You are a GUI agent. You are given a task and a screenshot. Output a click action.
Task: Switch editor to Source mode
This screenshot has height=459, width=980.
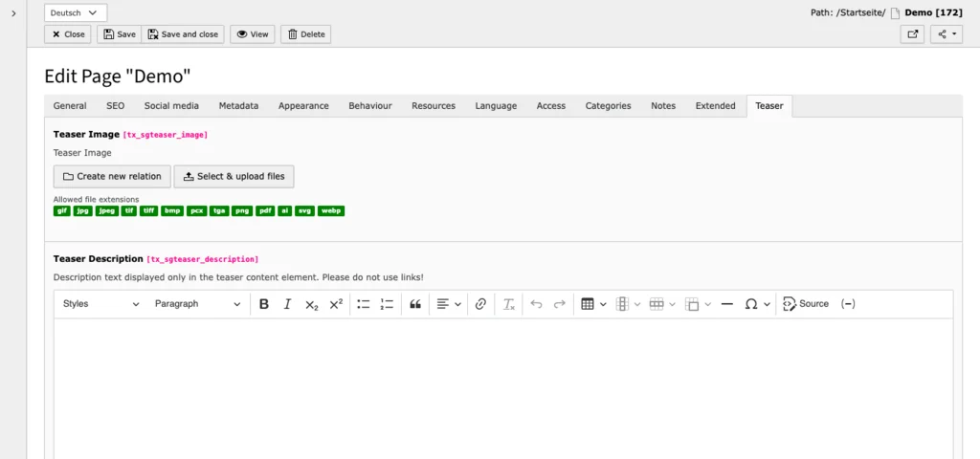(806, 304)
